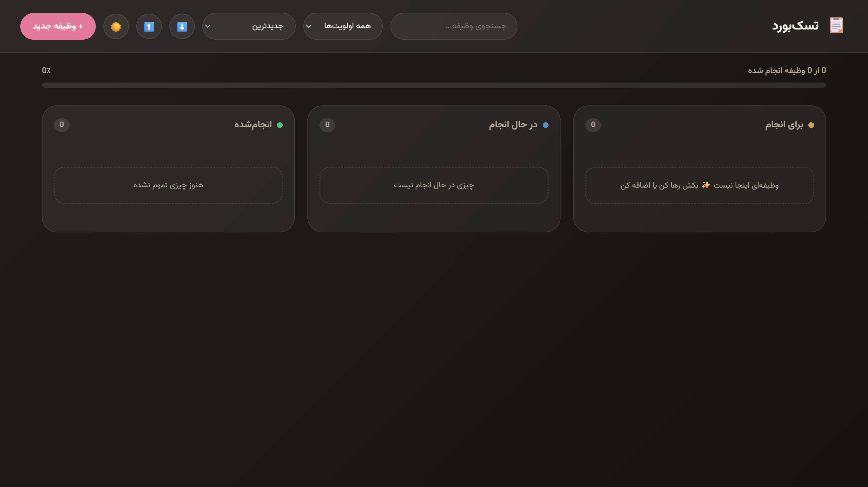Add a new task with وظیفه جدید
The height and width of the screenshot is (487, 868).
[x=58, y=26]
